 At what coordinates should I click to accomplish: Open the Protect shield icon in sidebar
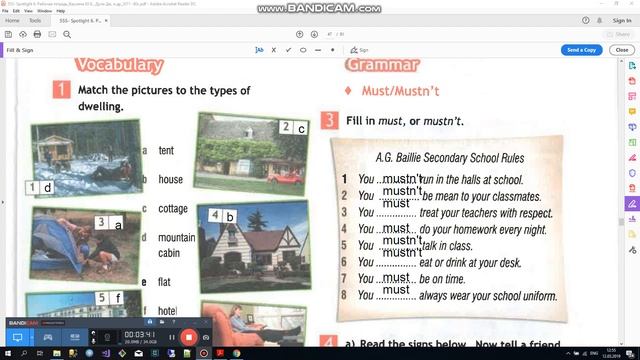(x=632, y=173)
